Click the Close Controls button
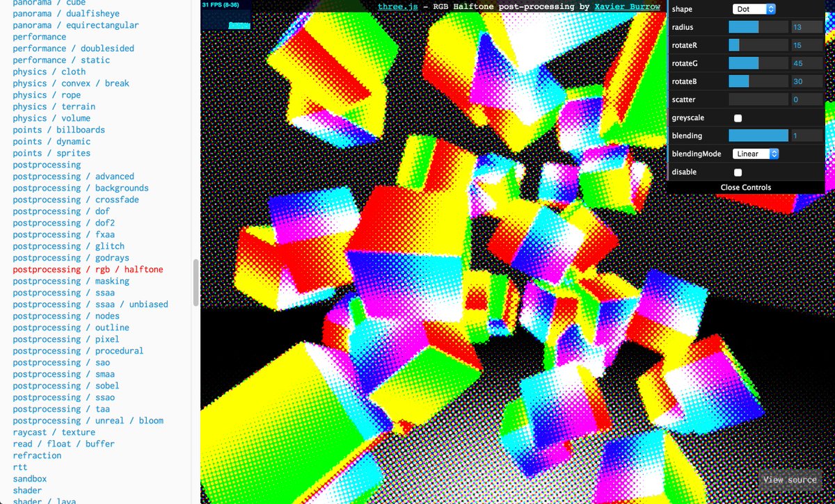835x504 pixels. [x=745, y=187]
